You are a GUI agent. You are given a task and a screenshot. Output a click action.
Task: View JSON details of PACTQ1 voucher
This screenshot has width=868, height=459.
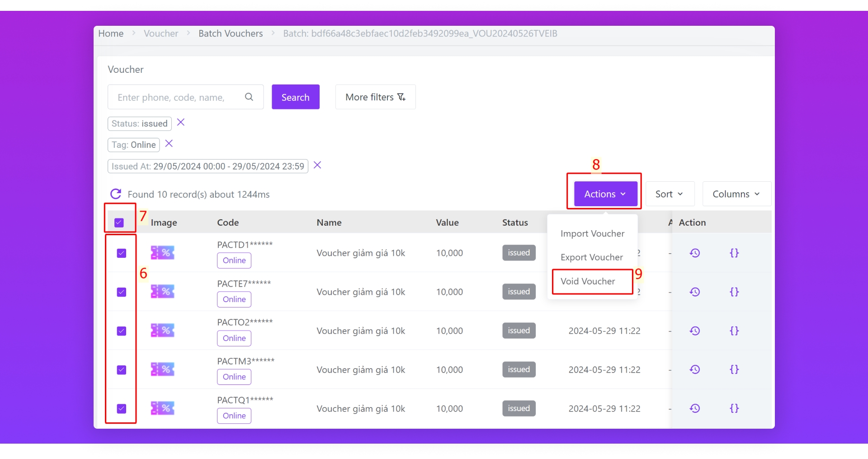point(734,408)
